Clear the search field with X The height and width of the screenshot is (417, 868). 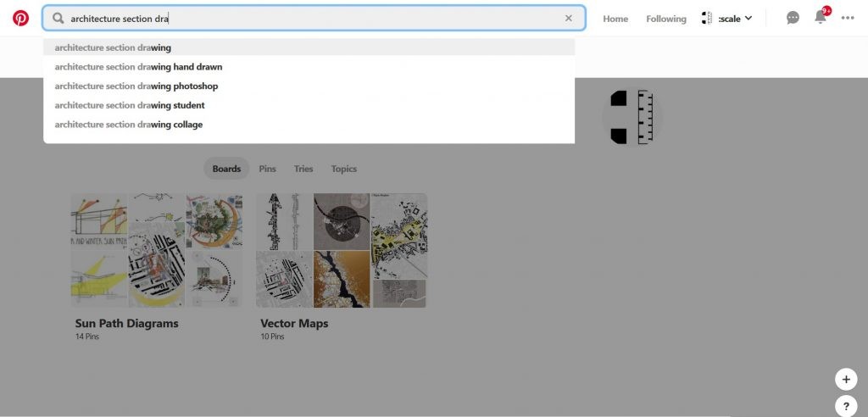coord(569,19)
